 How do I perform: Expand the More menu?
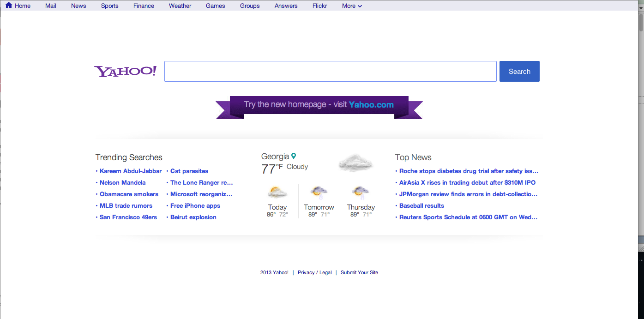click(352, 6)
